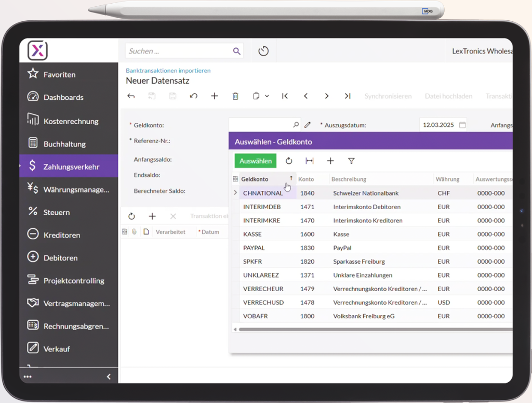Collapse the left sidebar navigation
Screen dimensions: 532x403
[109, 376]
